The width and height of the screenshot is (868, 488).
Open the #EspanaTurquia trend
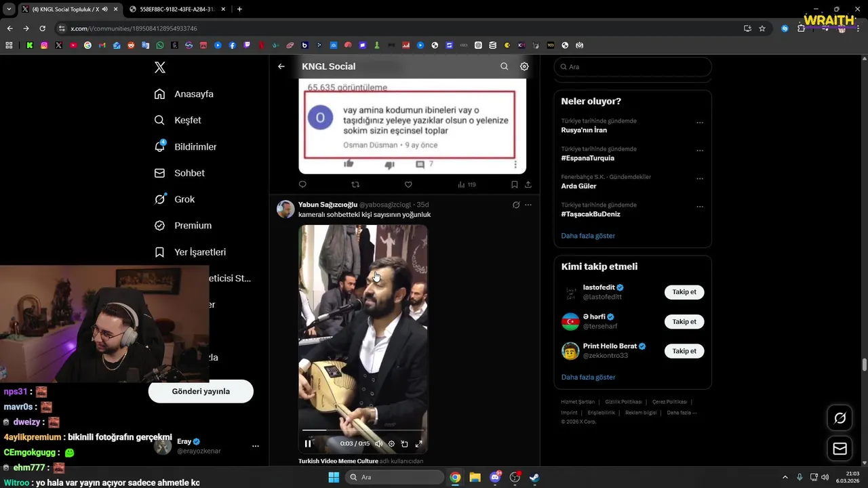pos(587,158)
